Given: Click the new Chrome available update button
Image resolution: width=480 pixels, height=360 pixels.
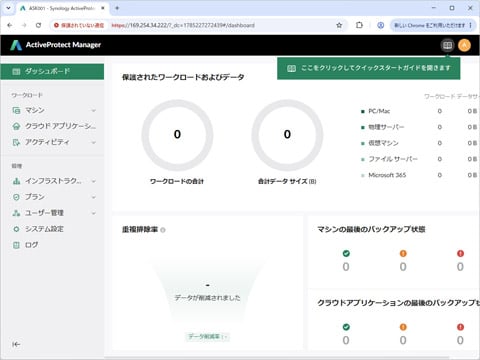Looking at the screenshot, I should click(429, 25).
